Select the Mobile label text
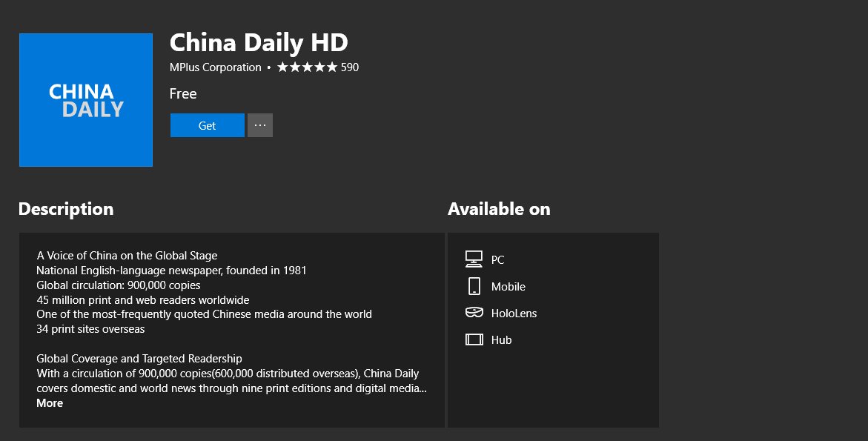The image size is (868, 441). tap(508, 287)
